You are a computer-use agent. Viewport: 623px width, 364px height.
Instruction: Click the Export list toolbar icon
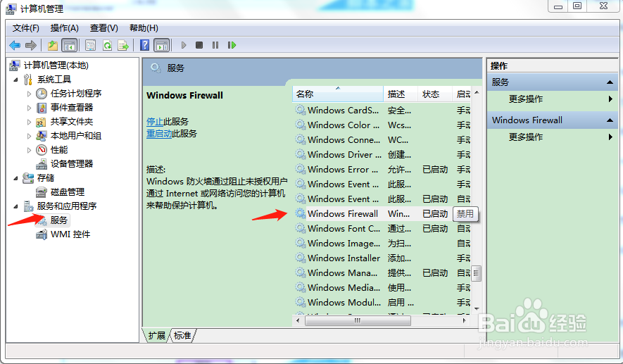coord(123,45)
